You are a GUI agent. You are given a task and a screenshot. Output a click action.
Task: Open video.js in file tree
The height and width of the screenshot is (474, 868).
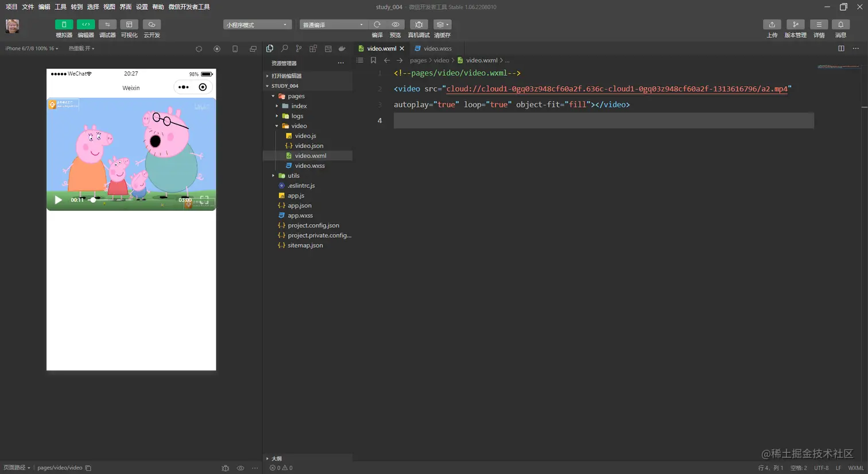click(x=308, y=136)
